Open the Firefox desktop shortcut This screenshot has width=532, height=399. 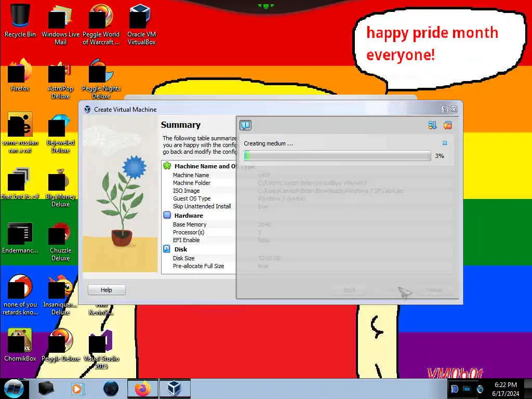click(20, 75)
